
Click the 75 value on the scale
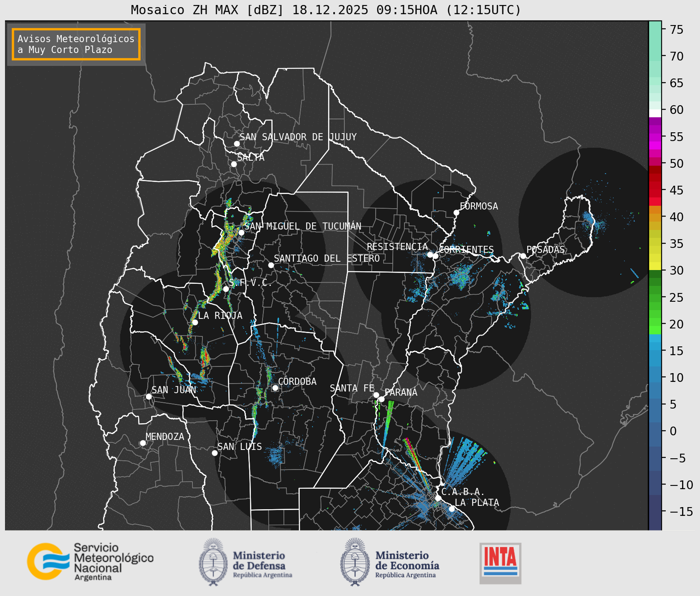click(676, 29)
